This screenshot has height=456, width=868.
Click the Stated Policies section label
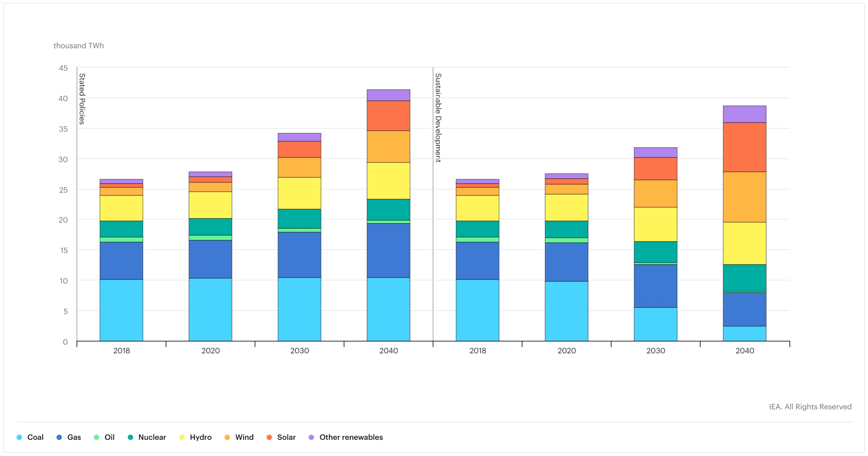coord(82,99)
